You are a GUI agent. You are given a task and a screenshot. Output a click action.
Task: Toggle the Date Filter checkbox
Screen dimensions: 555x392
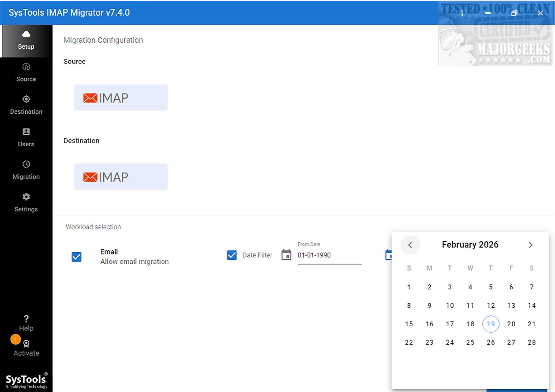(232, 255)
